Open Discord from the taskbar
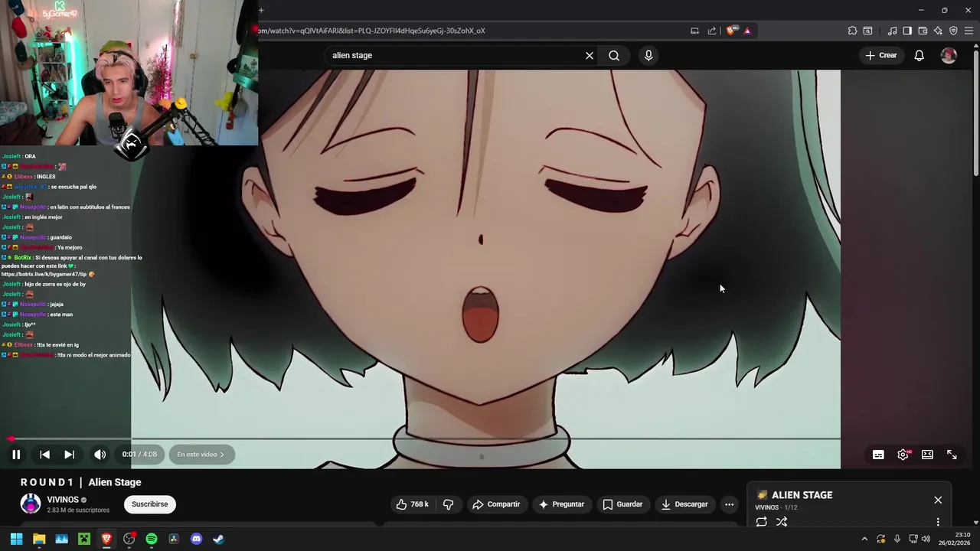 pos(196,539)
